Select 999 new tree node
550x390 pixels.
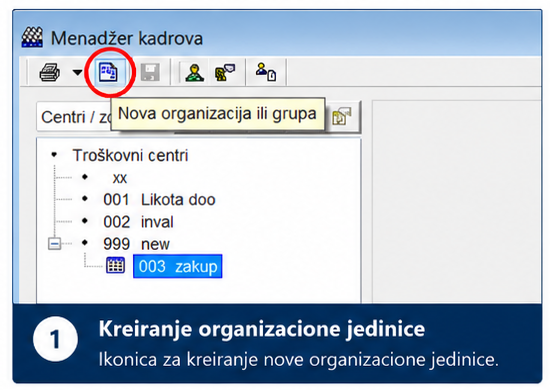136,244
